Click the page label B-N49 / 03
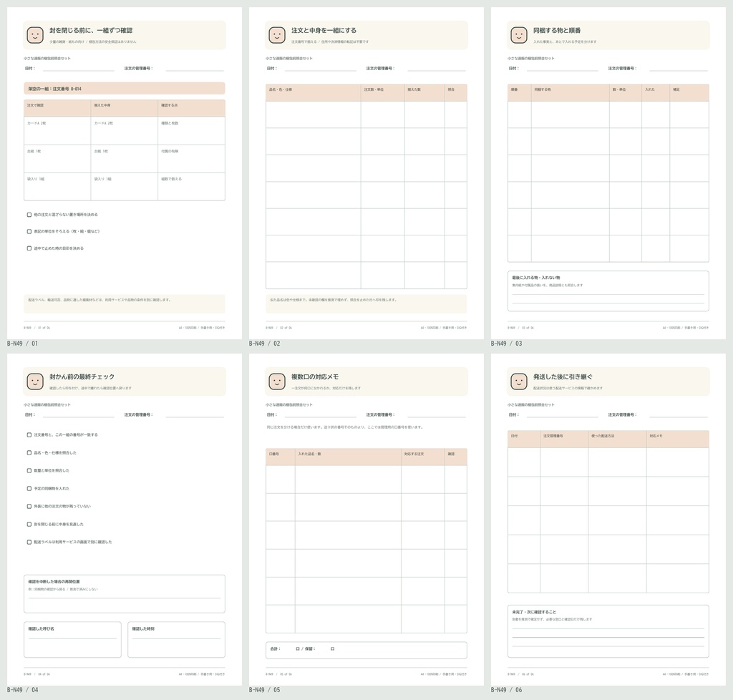Image resolution: width=733 pixels, height=700 pixels. 506,344
